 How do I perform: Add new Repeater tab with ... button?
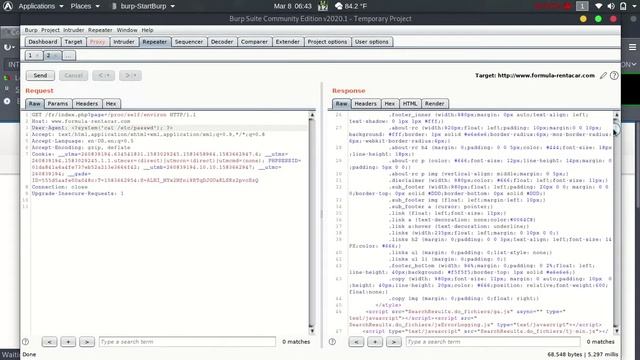(x=69, y=56)
